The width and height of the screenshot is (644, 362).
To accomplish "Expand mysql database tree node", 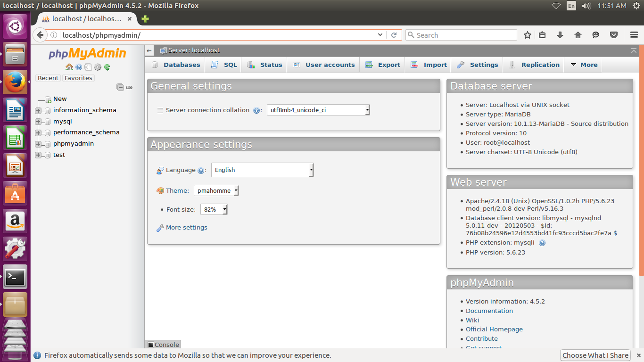I will point(38,122).
